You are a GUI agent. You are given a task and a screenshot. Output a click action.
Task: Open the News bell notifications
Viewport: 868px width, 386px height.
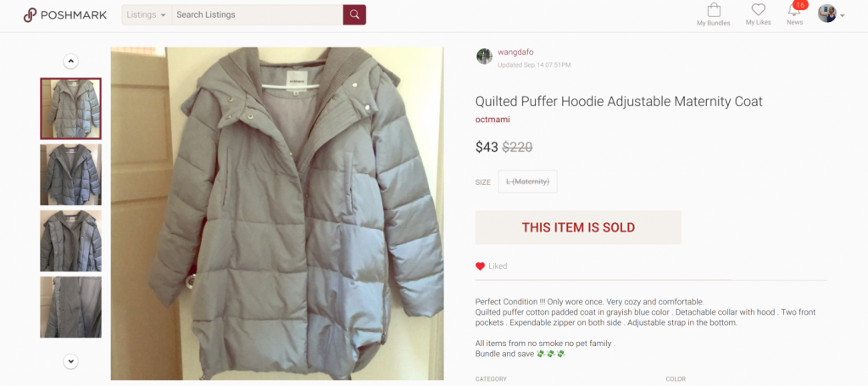pos(794,14)
